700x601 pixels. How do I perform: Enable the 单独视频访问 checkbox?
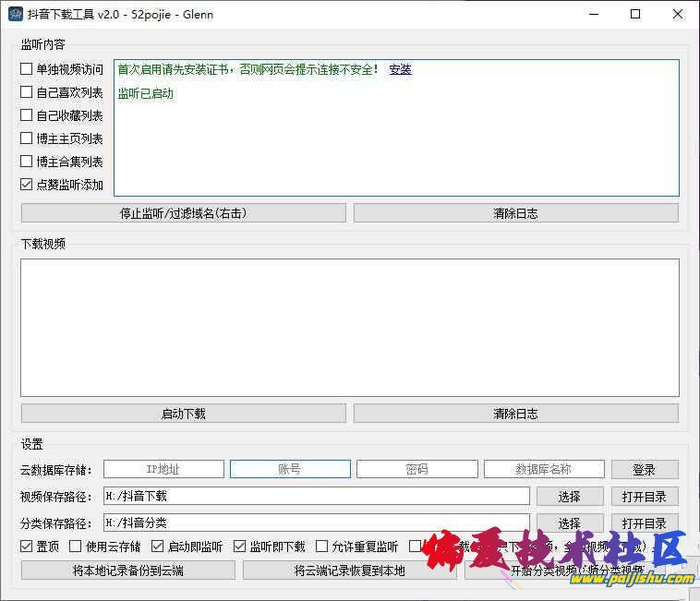tap(27, 69)
